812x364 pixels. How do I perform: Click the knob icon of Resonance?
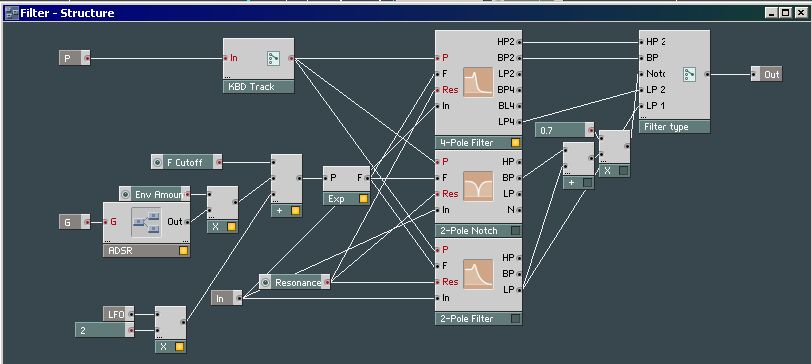tap(265, 282)
